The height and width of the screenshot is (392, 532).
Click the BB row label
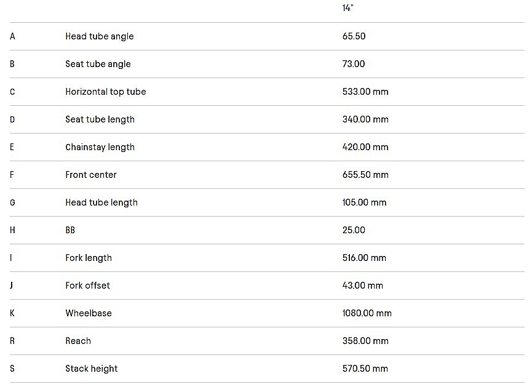pyautogui.click(x=70, y=230)
